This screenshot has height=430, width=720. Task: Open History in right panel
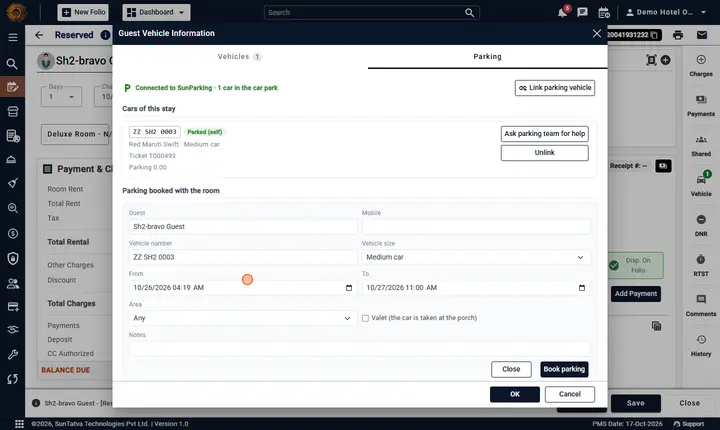(701, 345)
